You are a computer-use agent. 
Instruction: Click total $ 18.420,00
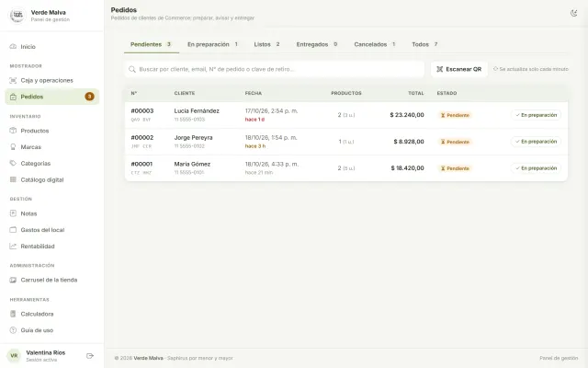[407, 168]
